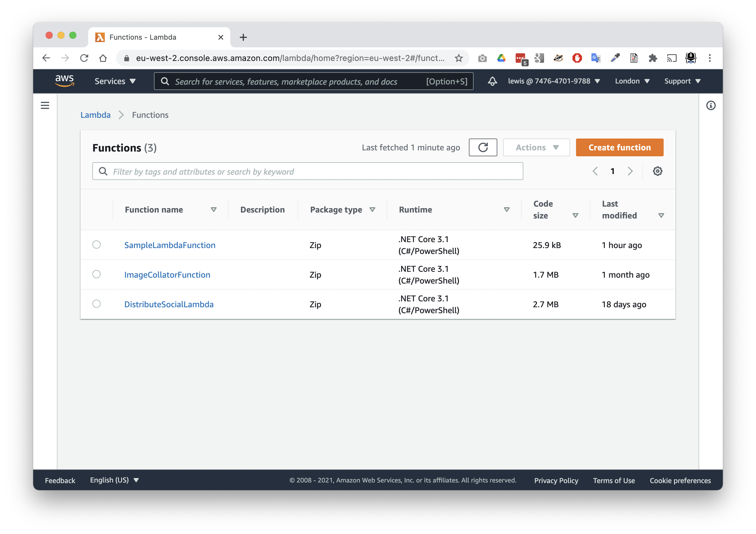The height and width of the screenshot is (534, 756).
Task: Reload the page with browser refresh icon
Action: [84, 58]
